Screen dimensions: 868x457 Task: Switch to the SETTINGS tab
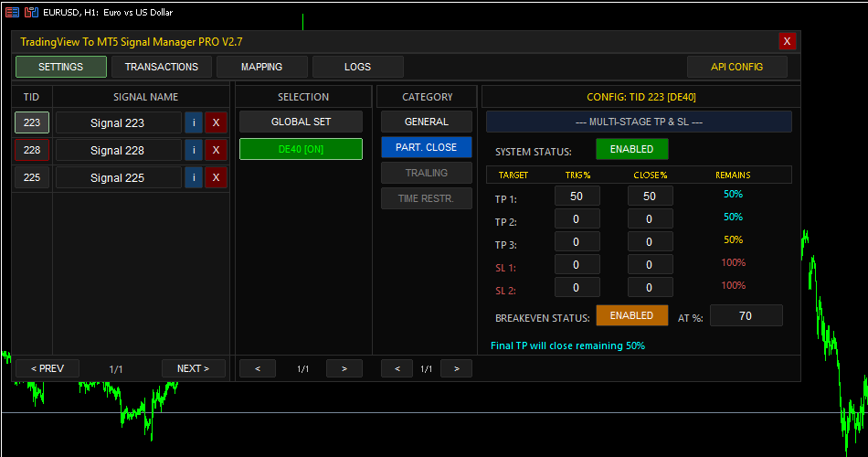pyautogui.click(x=61, y=67)
